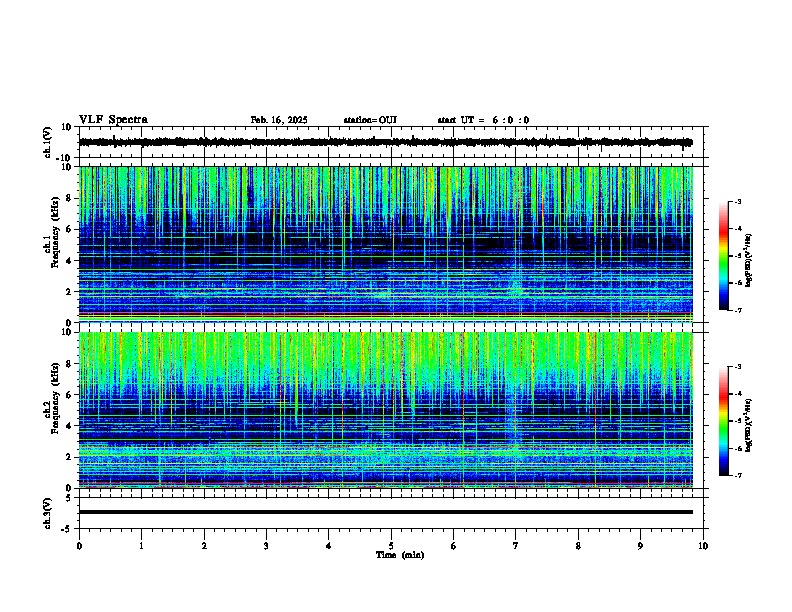Click the red line near 0.5 kHz in ch.1 spectrogram
The image size is (792, 612).
click(386, 314)
